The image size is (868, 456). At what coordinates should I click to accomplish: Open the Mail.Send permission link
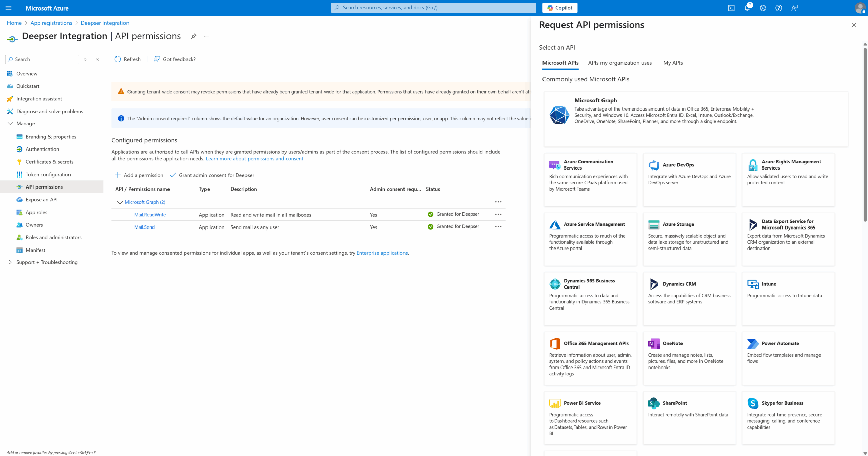pyautogui.click(x=144, y=227)
